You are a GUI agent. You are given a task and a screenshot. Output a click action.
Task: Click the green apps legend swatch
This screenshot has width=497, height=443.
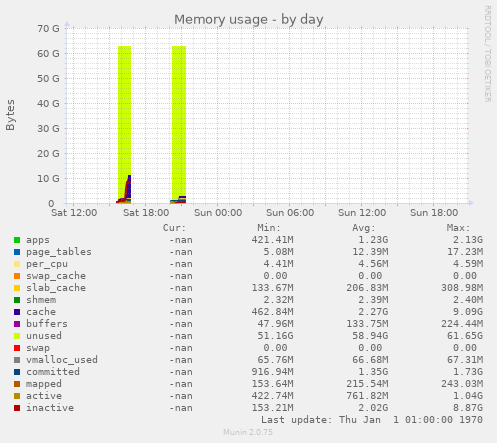coord(17,240)
